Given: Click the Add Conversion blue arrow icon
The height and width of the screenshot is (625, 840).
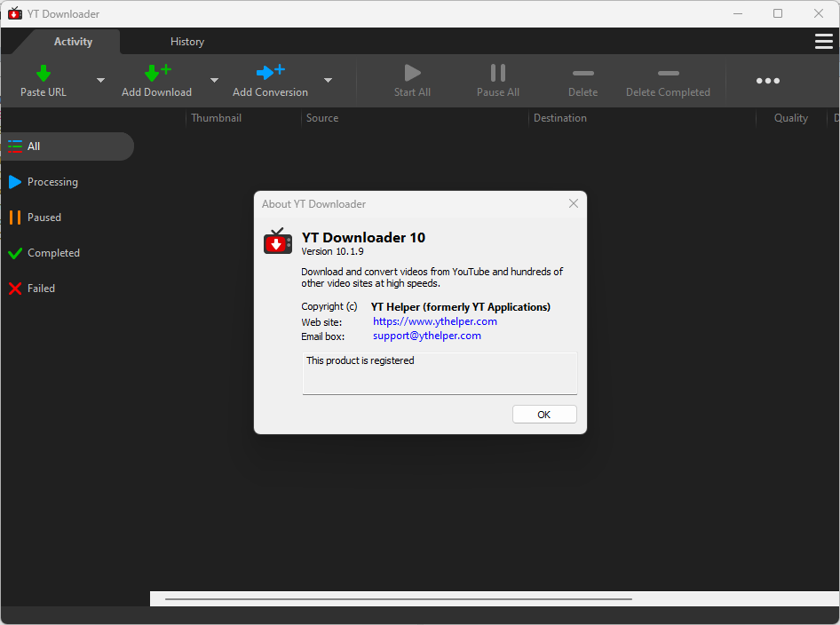Looking at the screenshot, I should (271, 72).
